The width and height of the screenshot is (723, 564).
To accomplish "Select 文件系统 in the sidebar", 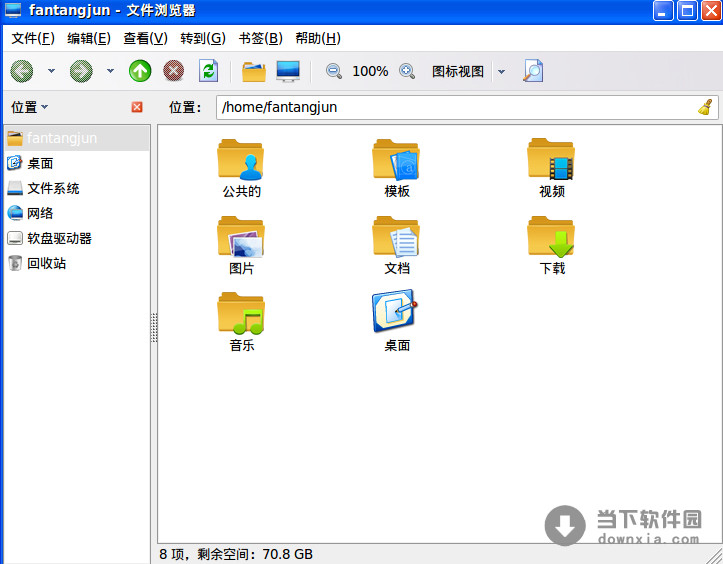I will 53,188.
